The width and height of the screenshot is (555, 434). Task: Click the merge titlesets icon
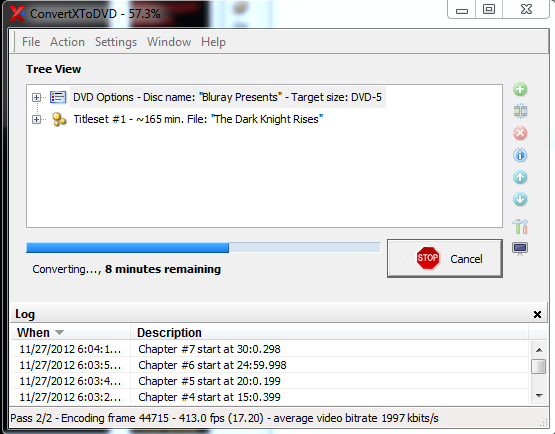click(x=520, y=111)
